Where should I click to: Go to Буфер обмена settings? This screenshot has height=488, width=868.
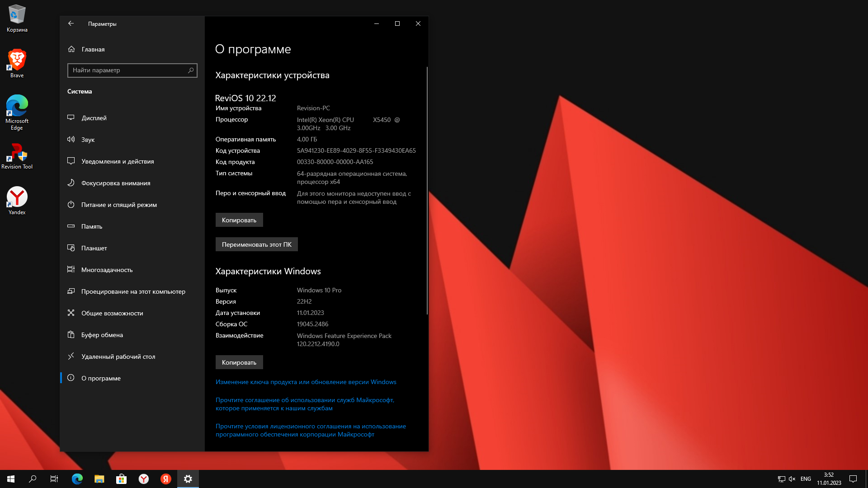102,335
